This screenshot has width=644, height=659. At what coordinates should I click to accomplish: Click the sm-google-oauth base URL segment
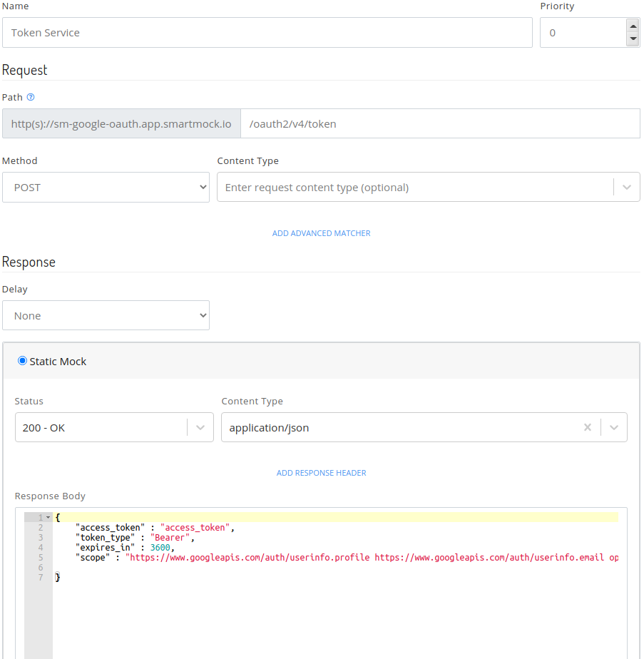[x=120, y=123]
